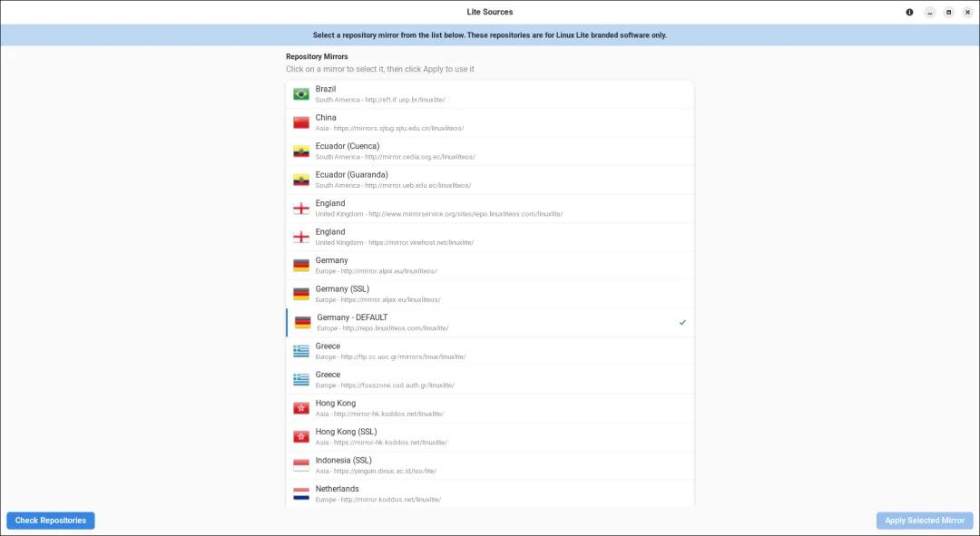Click the Germany - DEFAULT flag icon
This screenshot has height=536, width=980.
(302, 322)
